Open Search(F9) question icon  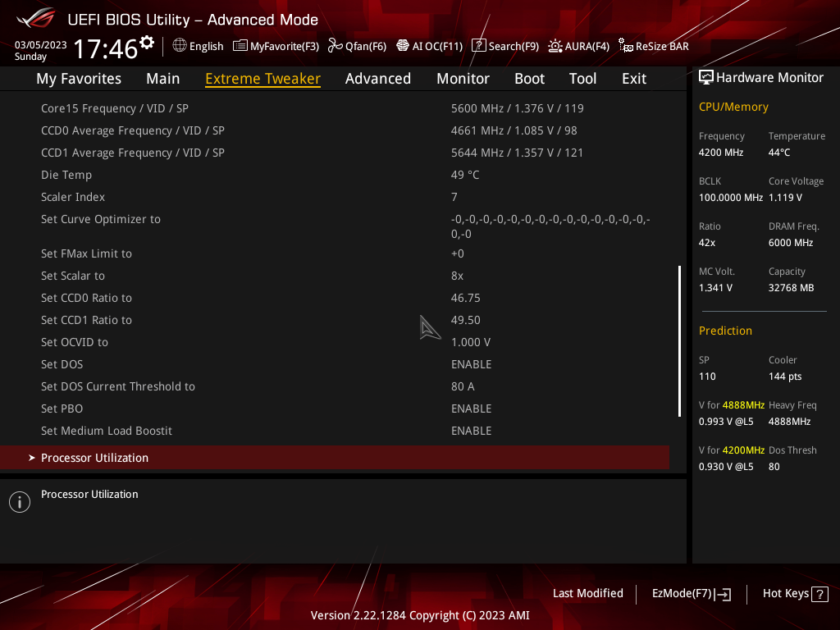[478, 46]
